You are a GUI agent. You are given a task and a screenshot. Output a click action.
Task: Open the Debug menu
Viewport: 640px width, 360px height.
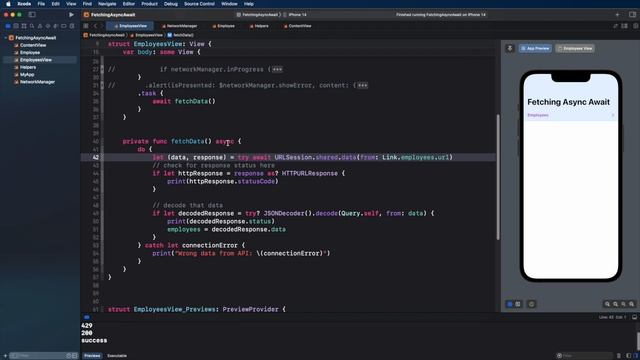tap(171, 4)
